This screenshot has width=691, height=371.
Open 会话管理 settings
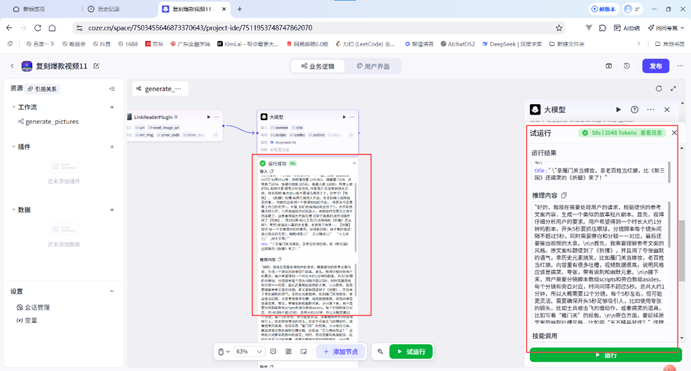33,308
